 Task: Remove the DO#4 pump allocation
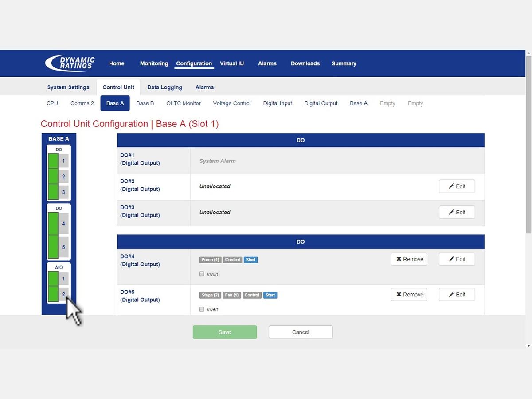[x=409, y=259]
